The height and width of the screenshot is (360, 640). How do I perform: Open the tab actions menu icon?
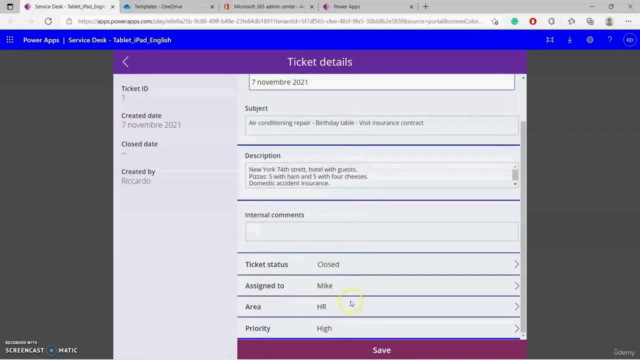point(10,7)
